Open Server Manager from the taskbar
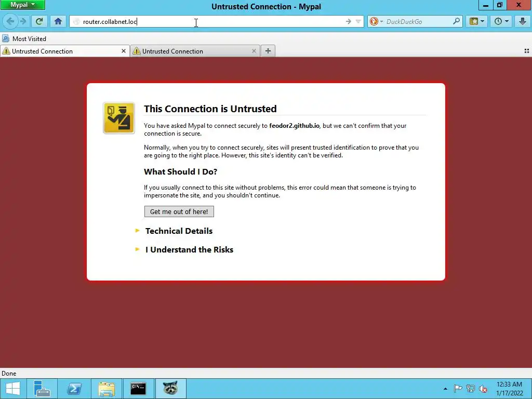This screenshot has width=532, height=399. click(42, 389)
